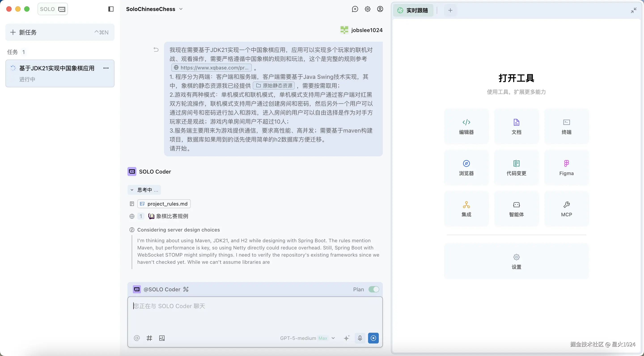Open the Editor tool tile
644x356 pixels.
466,127
